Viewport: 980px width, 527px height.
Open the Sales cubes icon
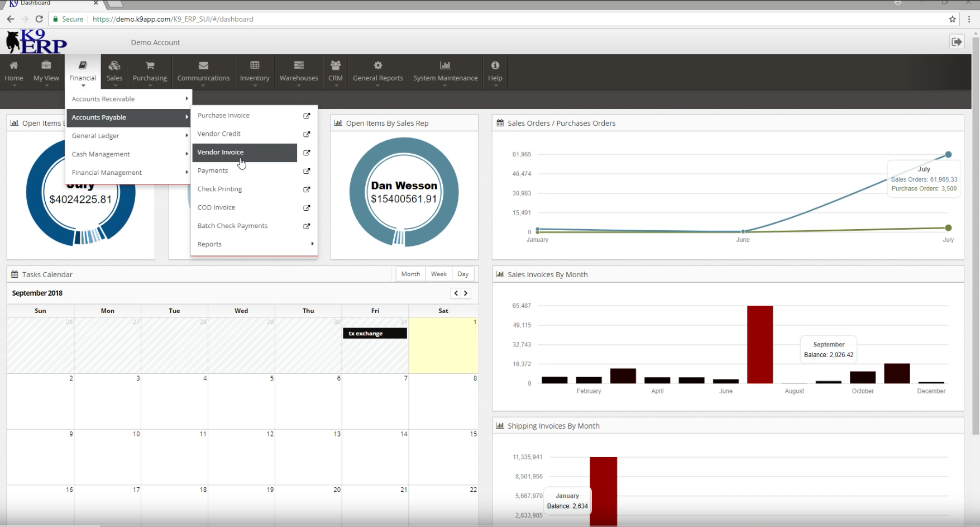(x=114, y=65)
